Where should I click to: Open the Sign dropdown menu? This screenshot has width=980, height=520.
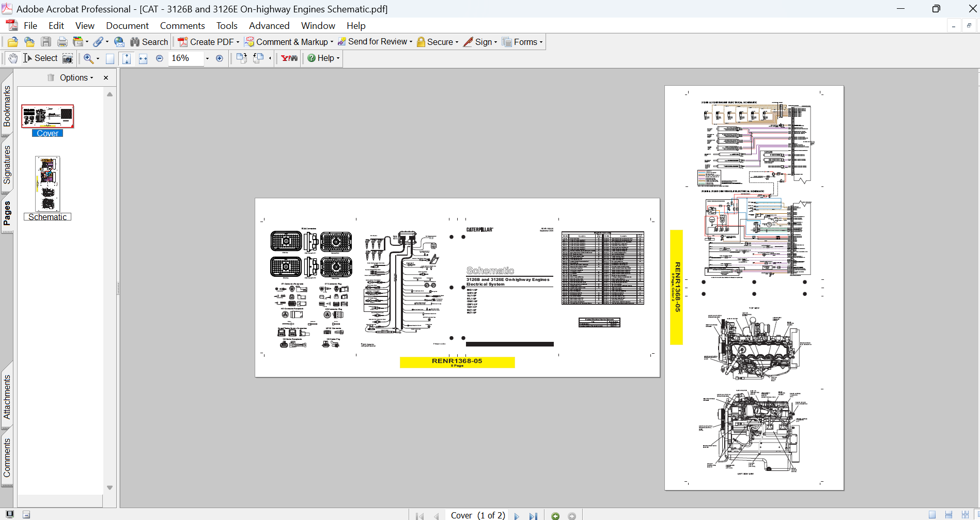click(x=480, y=42)
